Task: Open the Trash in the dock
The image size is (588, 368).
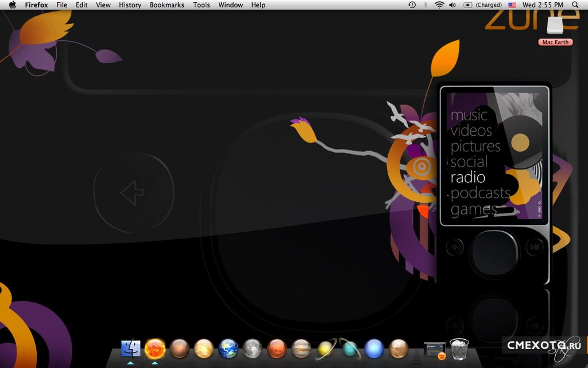Action: coord(459,349)
